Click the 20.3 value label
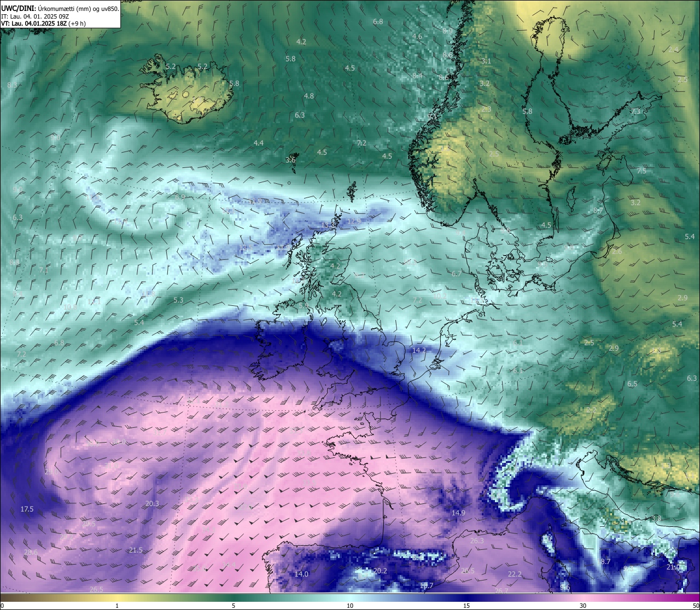700x610 pixels. (152, 503)
